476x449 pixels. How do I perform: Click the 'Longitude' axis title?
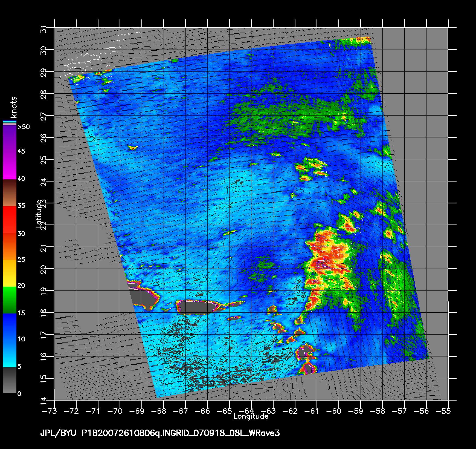[x=251, y=416]
